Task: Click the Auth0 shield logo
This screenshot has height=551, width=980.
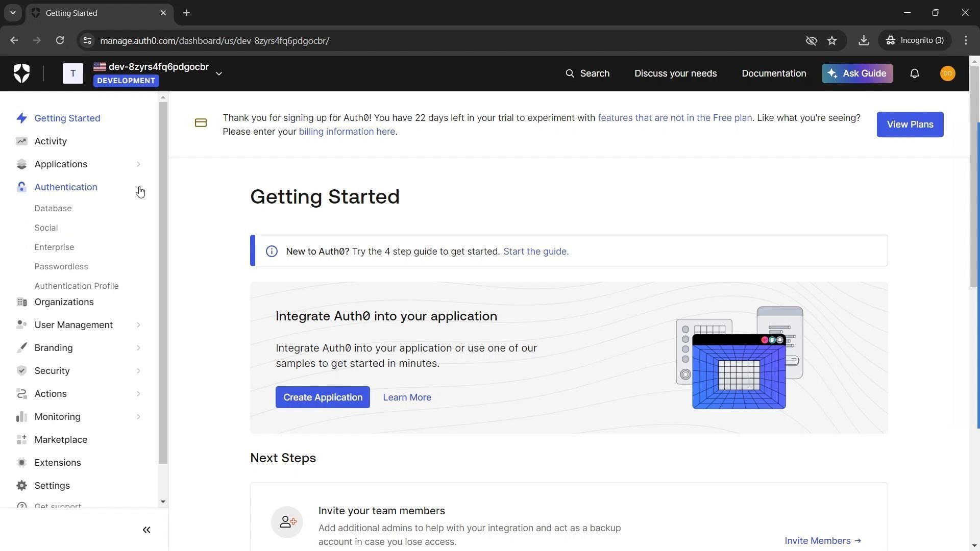Action: [21, 73]
